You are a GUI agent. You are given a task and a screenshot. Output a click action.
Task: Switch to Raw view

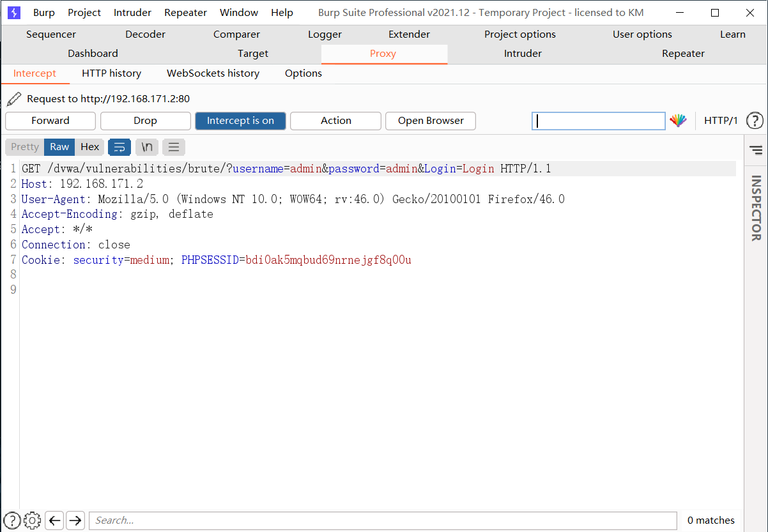(x=59, y=147)
